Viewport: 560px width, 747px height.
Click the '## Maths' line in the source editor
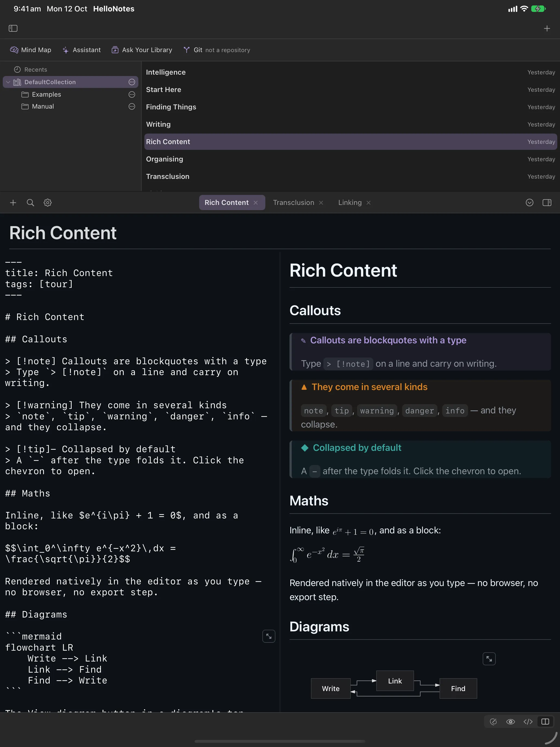pyautogui.click(x=28, y=493)
